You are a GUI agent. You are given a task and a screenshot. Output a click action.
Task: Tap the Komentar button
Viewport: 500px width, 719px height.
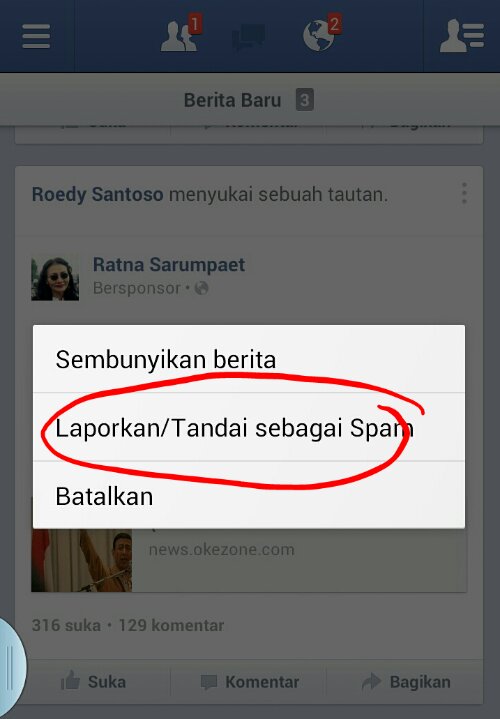click(250, 682)
